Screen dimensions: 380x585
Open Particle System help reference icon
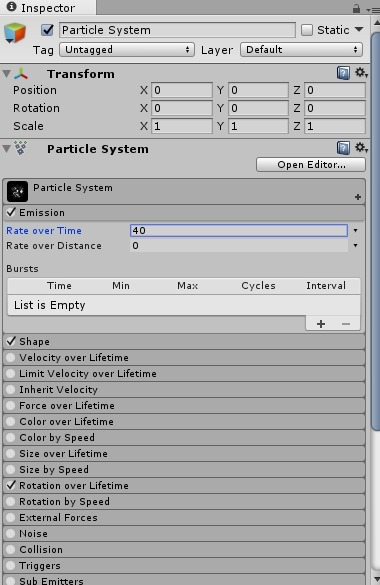(343, 148)
